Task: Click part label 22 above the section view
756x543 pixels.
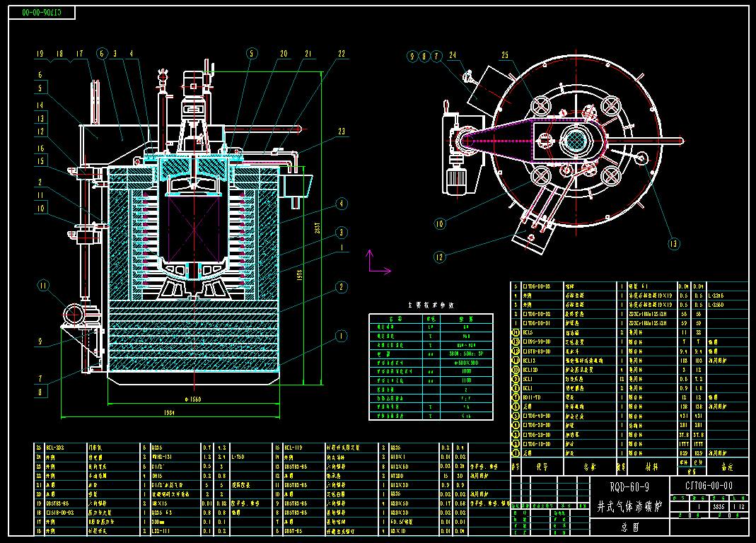Action: [342, 54]
